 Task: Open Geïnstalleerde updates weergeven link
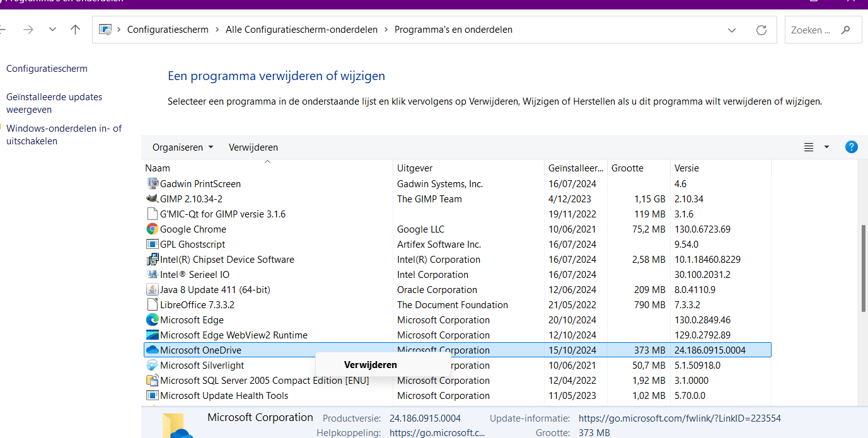[54, 103]
